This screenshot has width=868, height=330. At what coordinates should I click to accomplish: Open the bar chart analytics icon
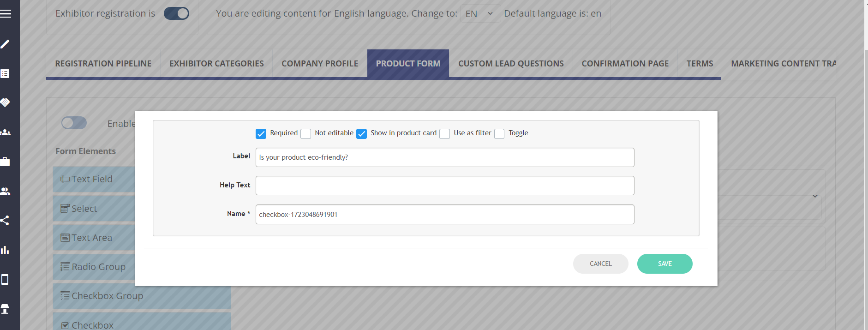(x=5, y=250)
